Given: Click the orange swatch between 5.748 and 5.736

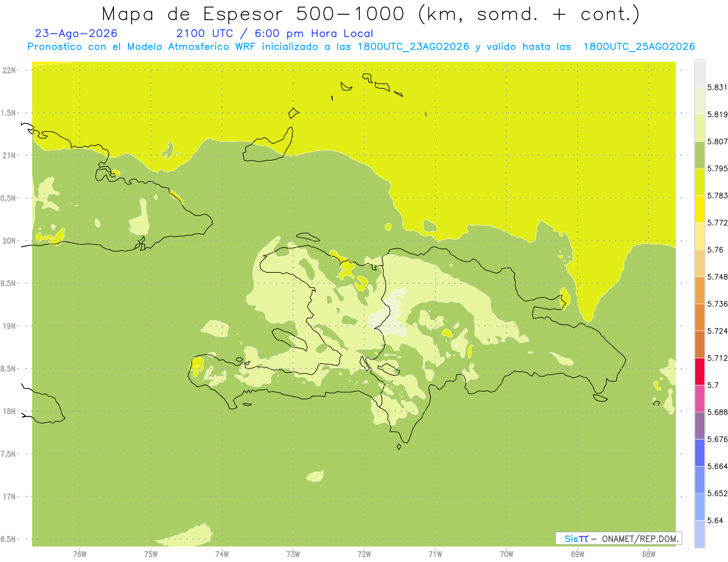Looking at the screenshot, I should 699,290.
